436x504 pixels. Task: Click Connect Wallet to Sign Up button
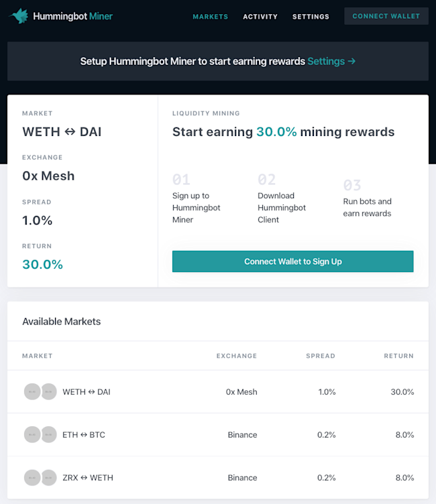coord(293,261)
